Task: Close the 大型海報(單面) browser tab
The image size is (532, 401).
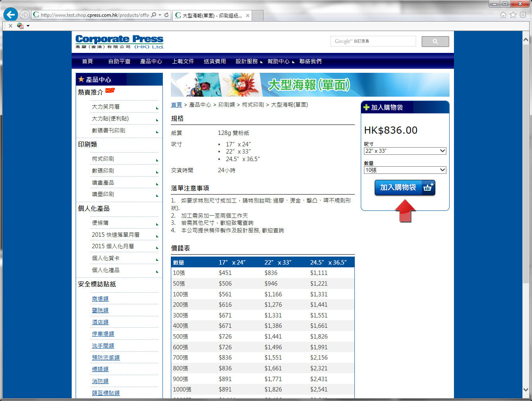Action: [x=247, y=16]
